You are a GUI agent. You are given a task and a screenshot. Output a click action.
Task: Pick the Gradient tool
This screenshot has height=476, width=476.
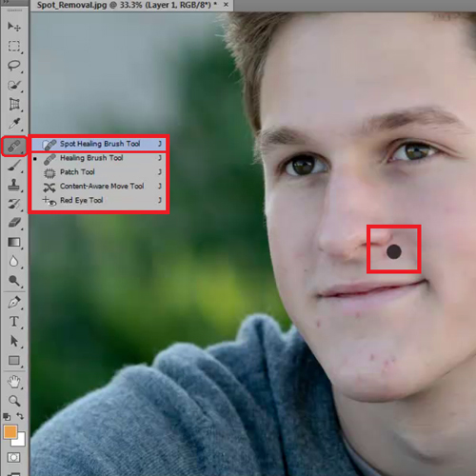(x=14, y=242)
